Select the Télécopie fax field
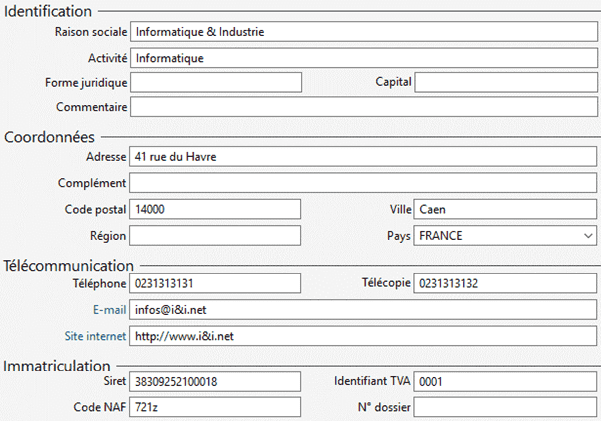This screenshot has height=421, width=601. 505,284
